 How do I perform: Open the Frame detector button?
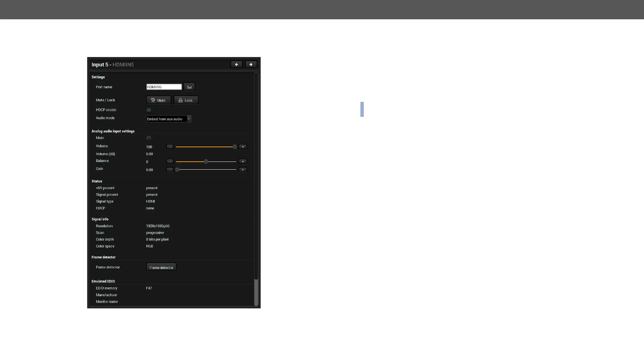click(x=161, y=267)
